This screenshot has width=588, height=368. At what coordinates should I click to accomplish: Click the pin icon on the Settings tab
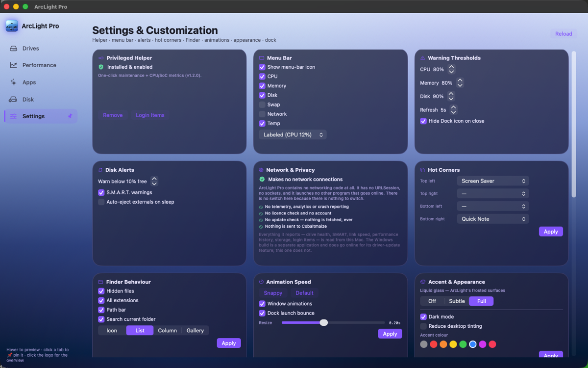[70, 116]
